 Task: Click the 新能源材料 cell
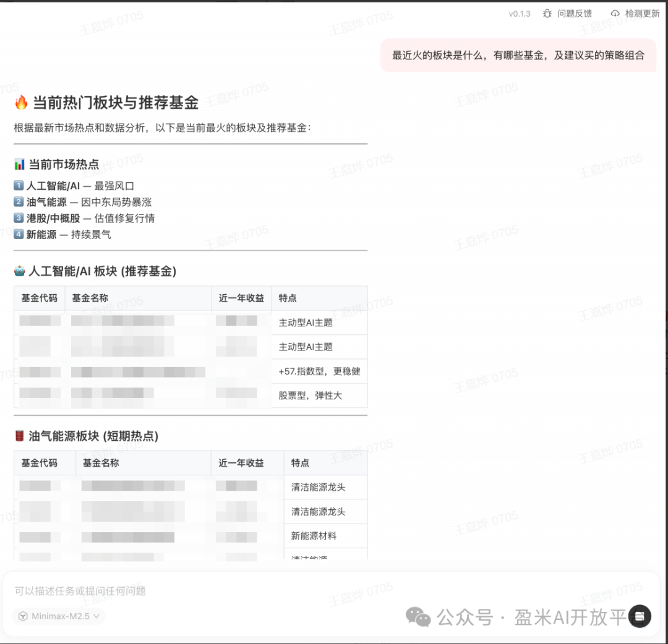325,536
